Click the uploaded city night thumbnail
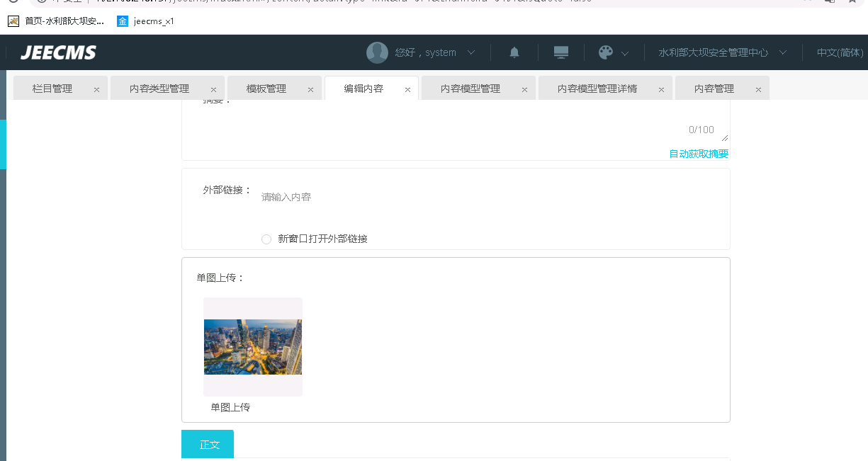The height and width of the screenshot is (461, 868). pos(253,347)
